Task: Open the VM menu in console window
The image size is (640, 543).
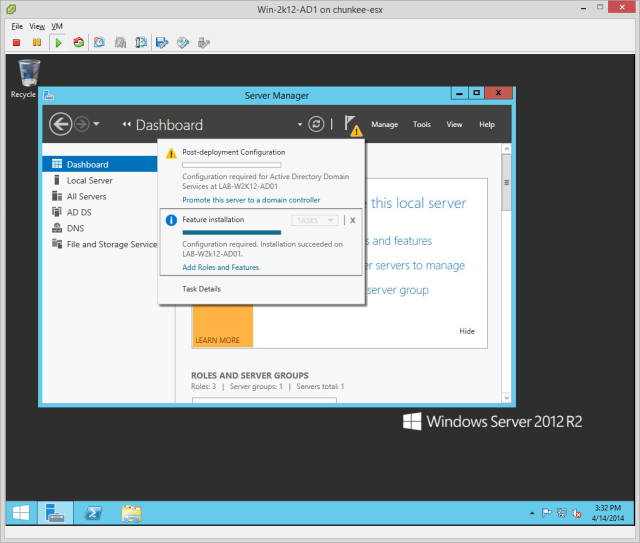Action: click(x=57, y=27)
